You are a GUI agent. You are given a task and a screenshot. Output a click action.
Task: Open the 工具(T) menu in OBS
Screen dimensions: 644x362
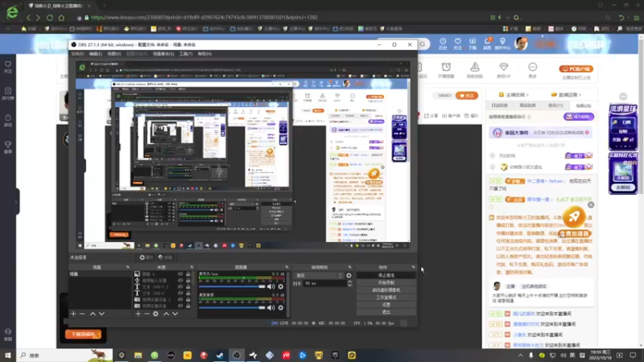(186, 54)
